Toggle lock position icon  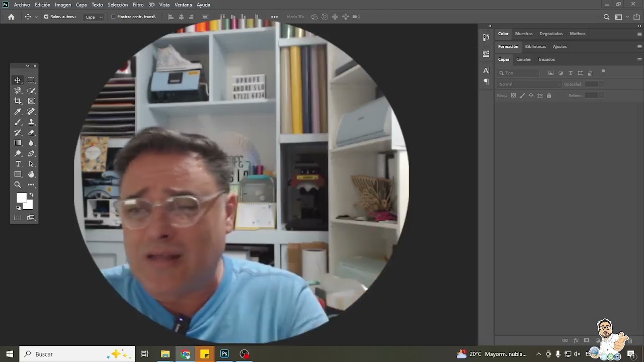click(x=531, y=96)
